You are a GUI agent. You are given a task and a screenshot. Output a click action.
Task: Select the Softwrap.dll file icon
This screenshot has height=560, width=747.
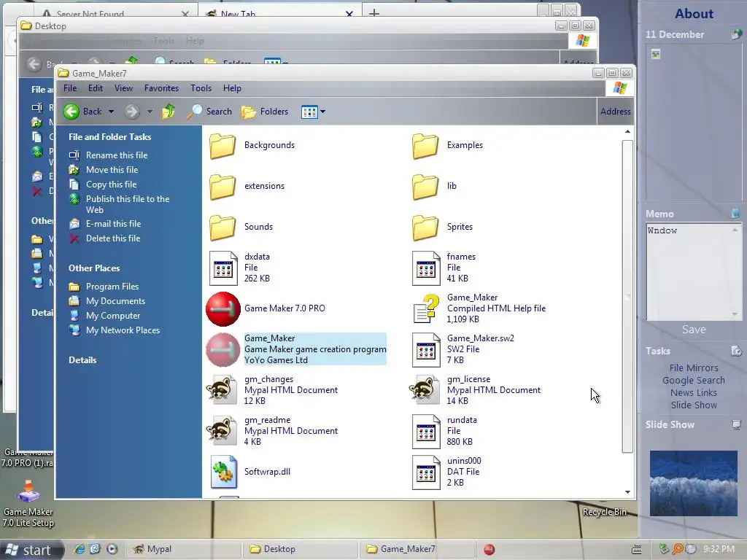click(223, 472)
